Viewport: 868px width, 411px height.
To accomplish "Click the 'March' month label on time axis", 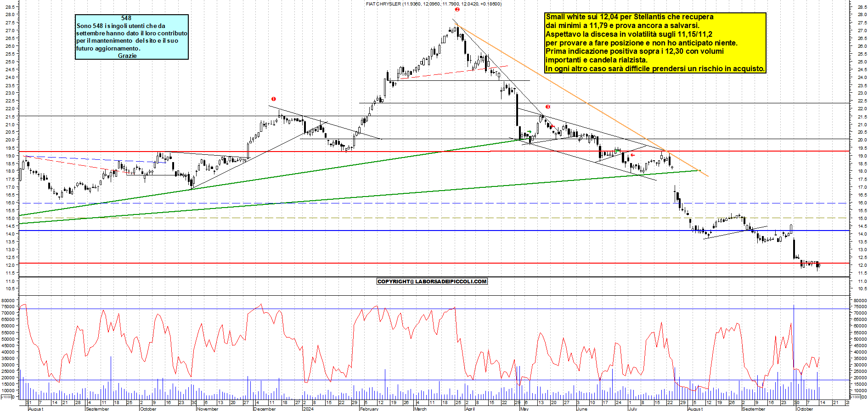I will pos(420,409).
